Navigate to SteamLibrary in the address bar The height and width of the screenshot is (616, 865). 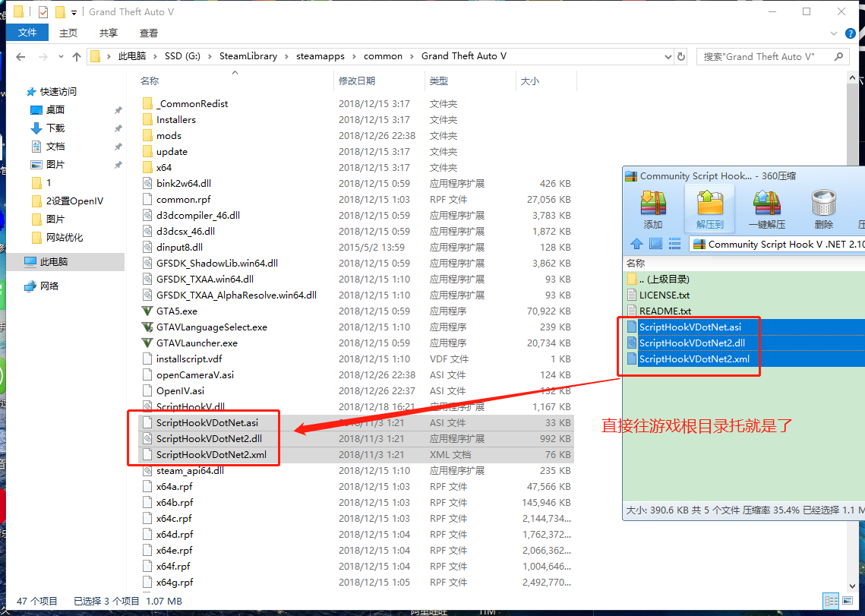pyautogui.click(x=248, y=56)
